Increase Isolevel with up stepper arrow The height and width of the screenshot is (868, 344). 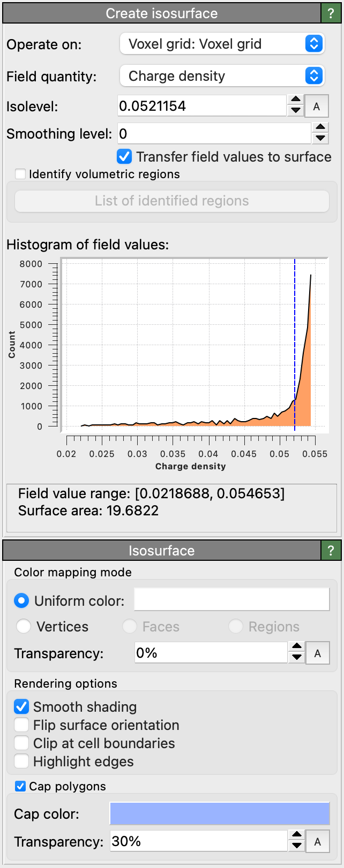tap(295, 100)
